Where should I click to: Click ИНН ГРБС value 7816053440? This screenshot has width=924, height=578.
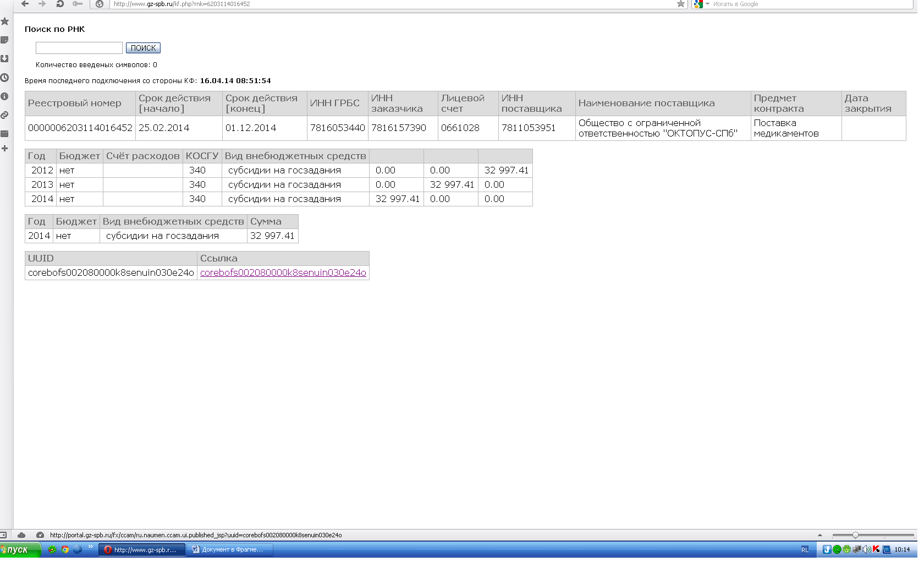pyautogui.click(x=338, y=128)
